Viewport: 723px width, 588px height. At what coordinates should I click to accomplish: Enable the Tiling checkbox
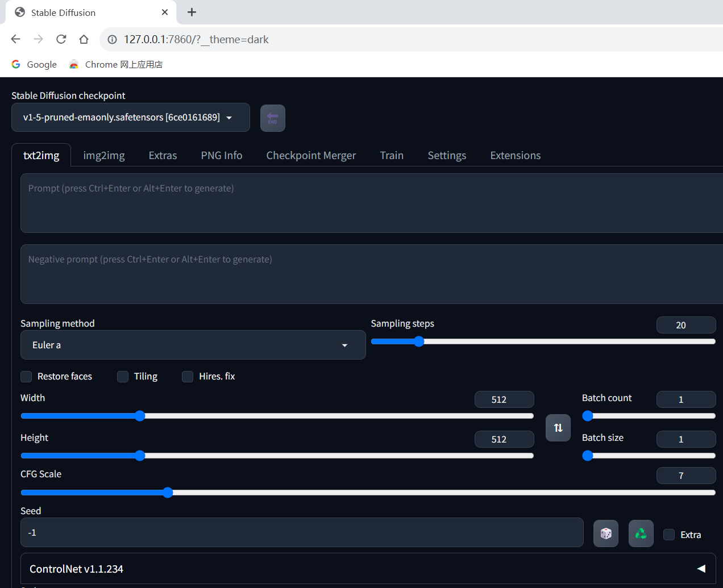tap(123, 377)
